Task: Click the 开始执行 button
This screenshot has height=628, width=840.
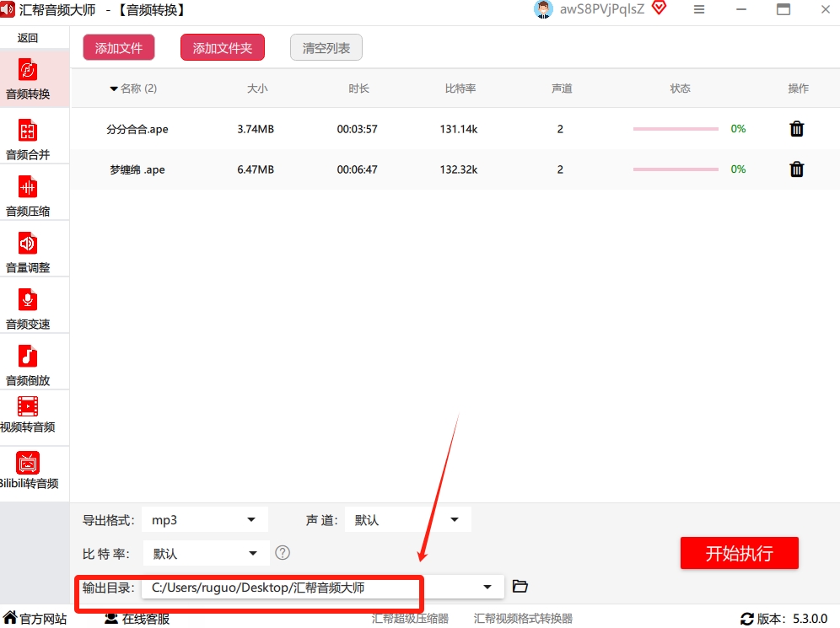Action: [740, 553]
